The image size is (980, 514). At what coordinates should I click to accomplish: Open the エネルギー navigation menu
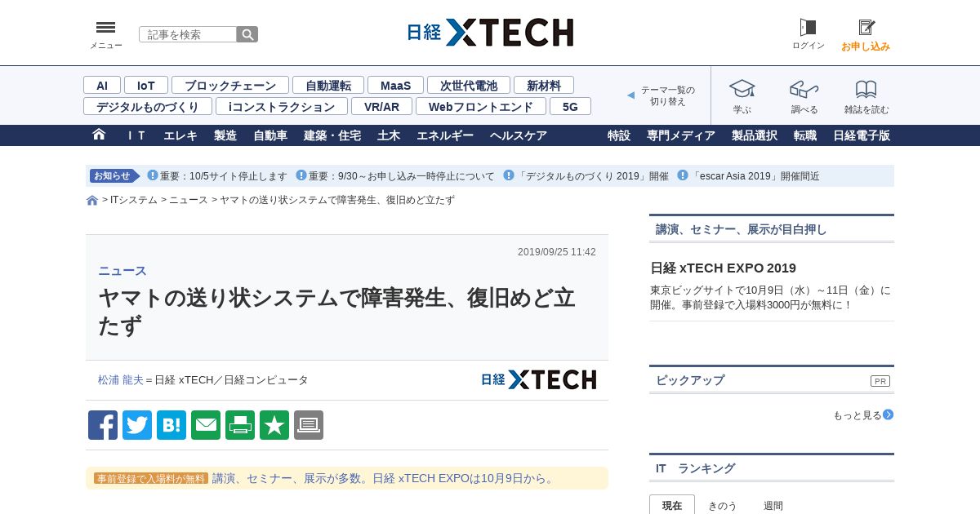click(x=445, y=135)
